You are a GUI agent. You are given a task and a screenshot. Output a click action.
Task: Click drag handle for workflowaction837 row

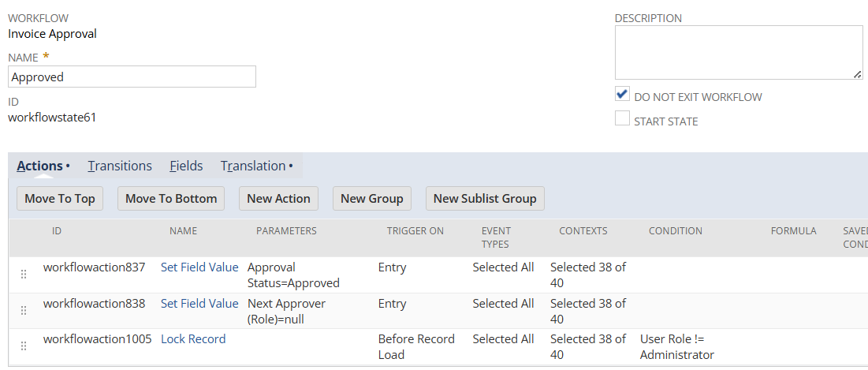(x=24, y=274)
